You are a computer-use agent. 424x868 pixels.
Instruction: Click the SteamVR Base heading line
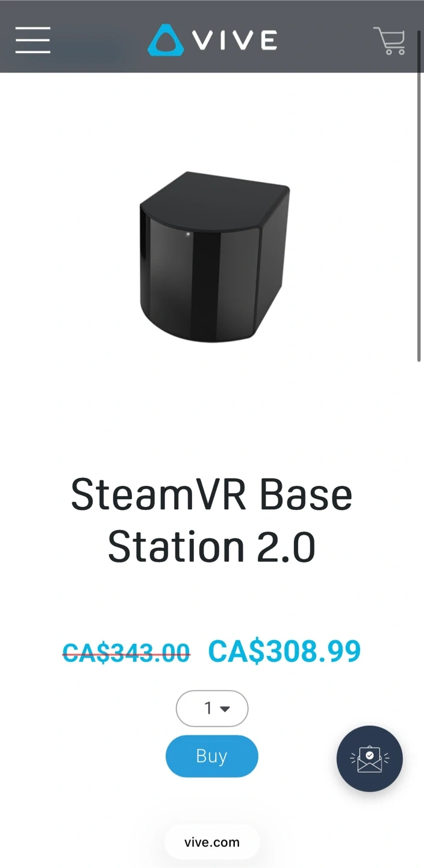(x=212, y=494)
